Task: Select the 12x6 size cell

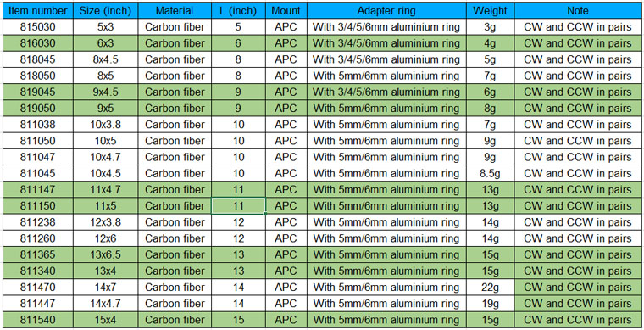Action: pyautogui.click(x=106, y=238)
